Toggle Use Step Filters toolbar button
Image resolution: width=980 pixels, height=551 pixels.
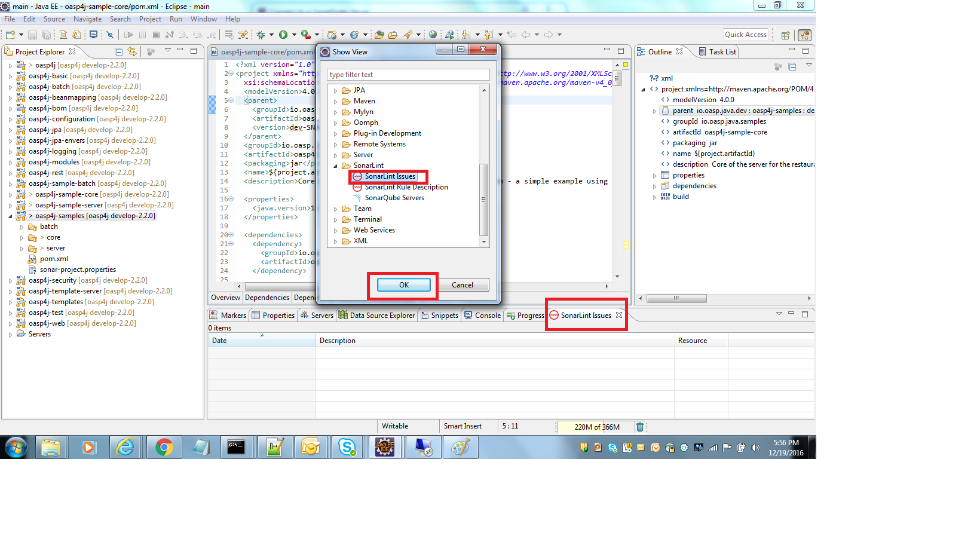click(244, 35)
